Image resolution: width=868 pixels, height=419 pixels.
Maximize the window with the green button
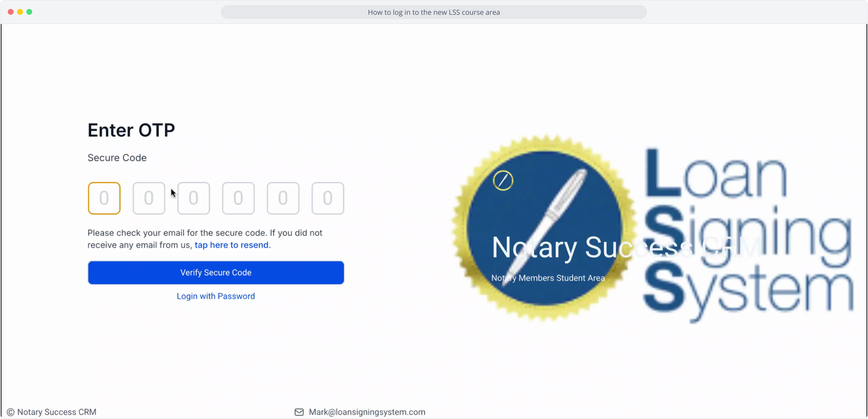point(29,12)
